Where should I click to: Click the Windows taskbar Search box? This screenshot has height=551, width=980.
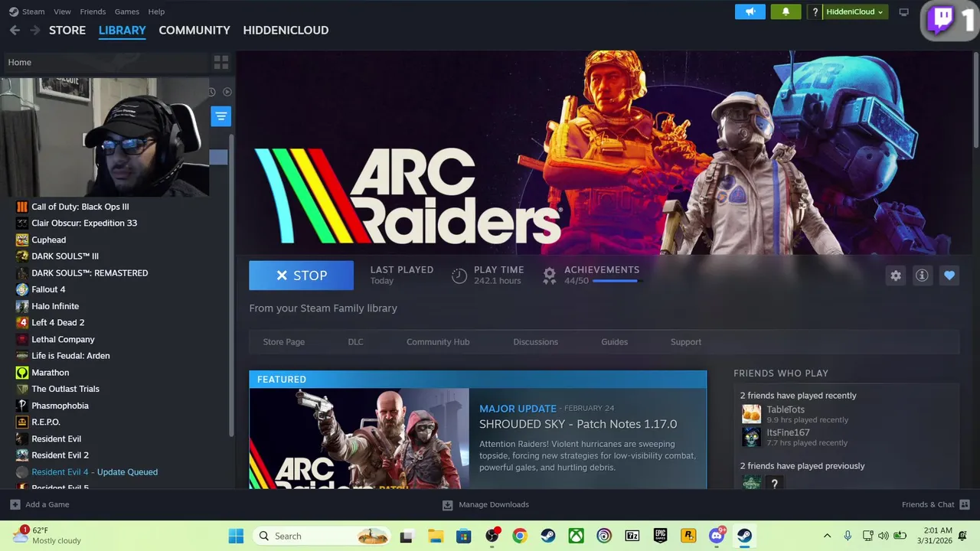click(322, 536)
